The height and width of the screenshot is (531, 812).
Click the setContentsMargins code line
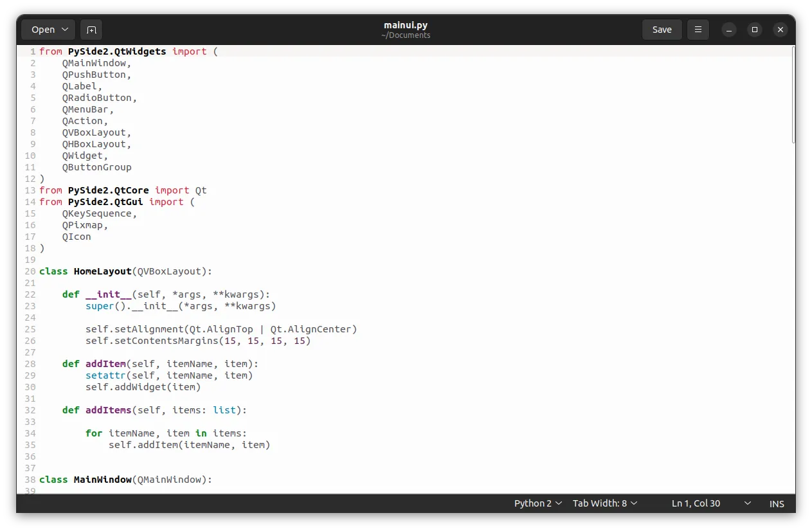(198, 341)
